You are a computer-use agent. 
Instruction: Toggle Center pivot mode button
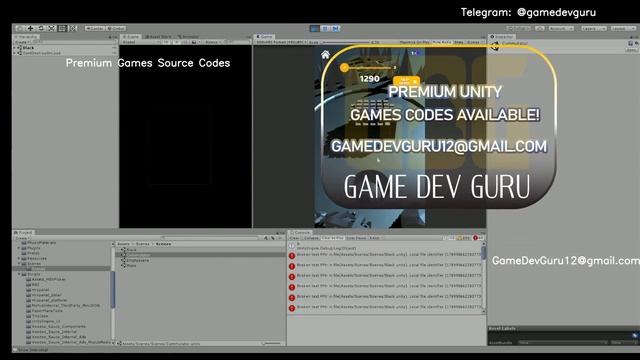[x=95, y=28]
